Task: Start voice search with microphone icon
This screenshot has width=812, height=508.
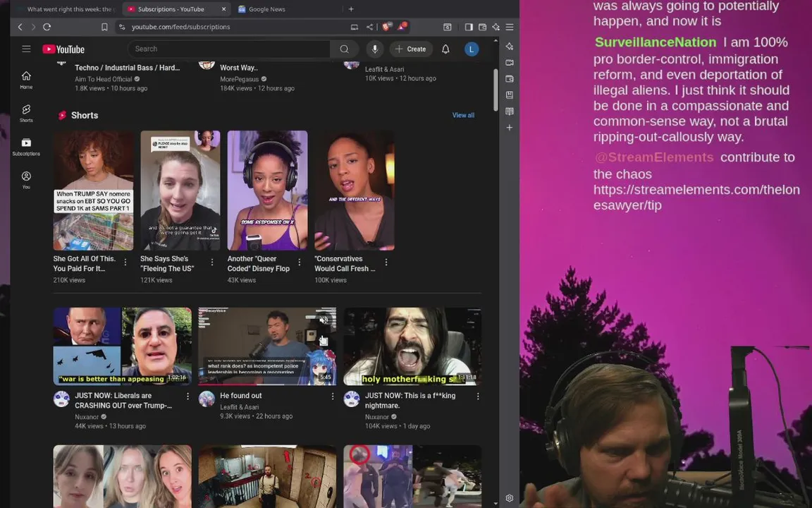Action: (375, 49)
